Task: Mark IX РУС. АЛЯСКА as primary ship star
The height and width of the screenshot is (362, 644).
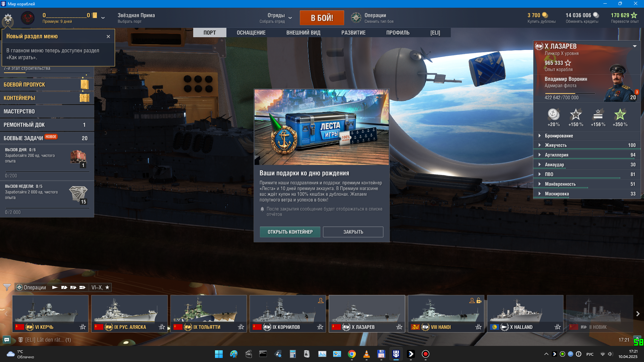Action: tap(162, 327)
